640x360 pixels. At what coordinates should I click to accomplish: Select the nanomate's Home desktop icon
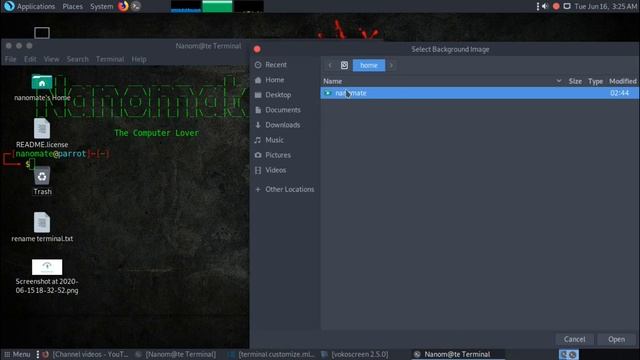(x=42, y=88)
